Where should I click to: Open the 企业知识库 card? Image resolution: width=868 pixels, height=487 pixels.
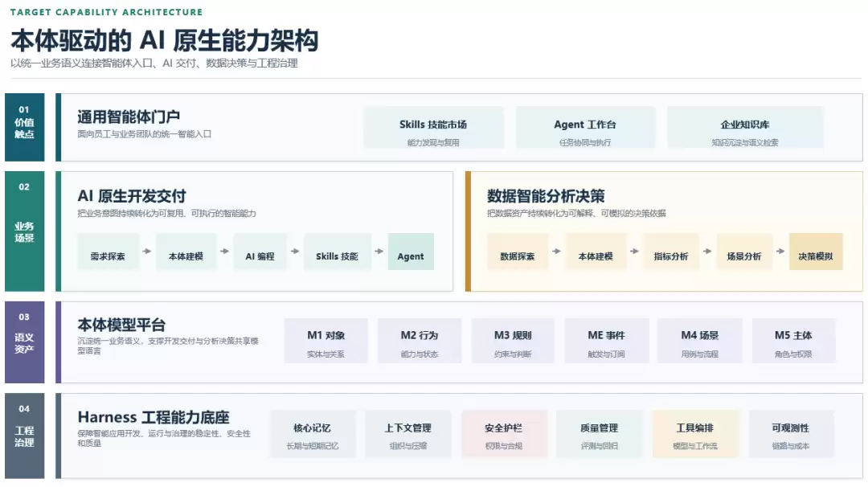pos(745,127)
